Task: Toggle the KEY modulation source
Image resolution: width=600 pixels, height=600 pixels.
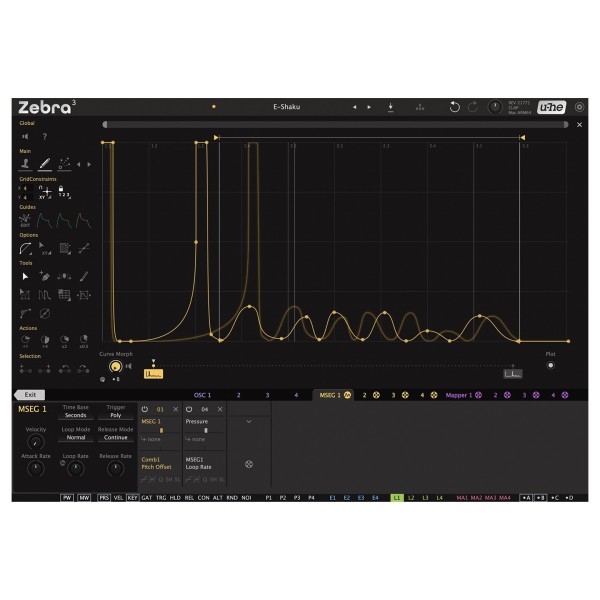Action: 132,497
